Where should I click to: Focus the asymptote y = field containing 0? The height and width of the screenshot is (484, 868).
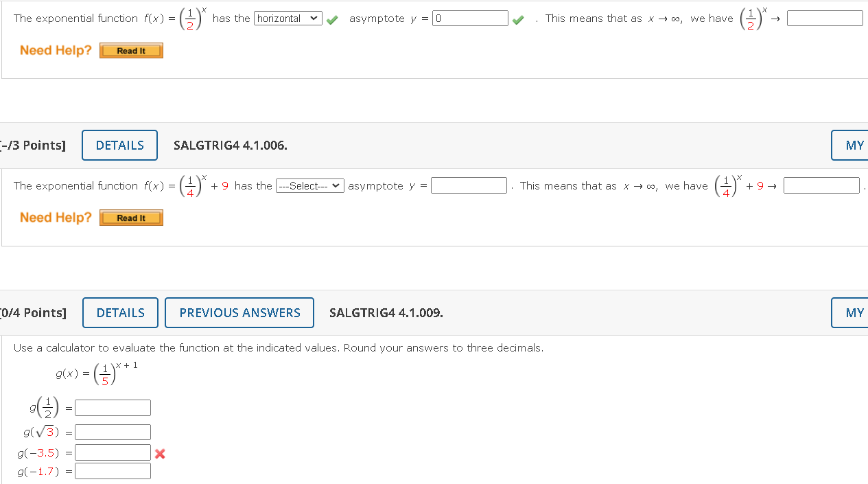click(470, 19)
